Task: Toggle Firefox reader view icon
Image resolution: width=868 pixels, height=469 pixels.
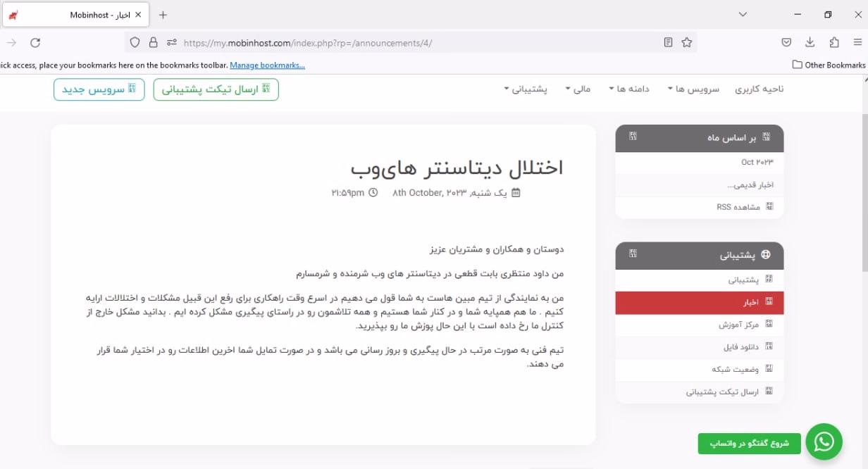Action: [x=668, y=43]
